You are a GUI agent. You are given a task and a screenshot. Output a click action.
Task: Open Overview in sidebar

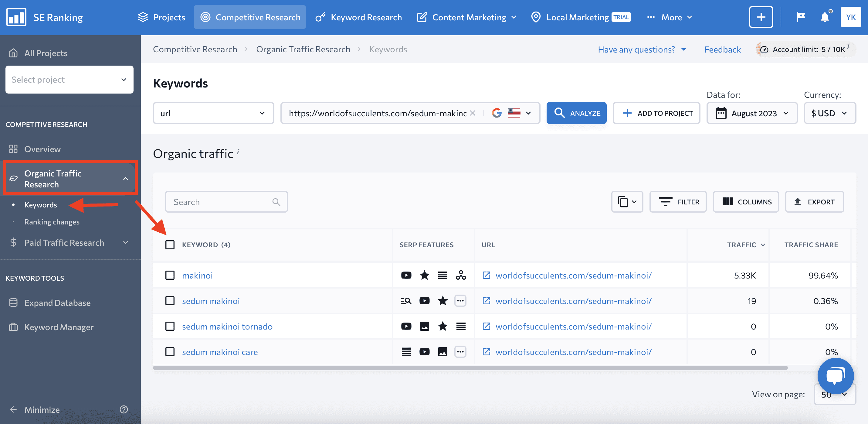[x=42, y=149]
